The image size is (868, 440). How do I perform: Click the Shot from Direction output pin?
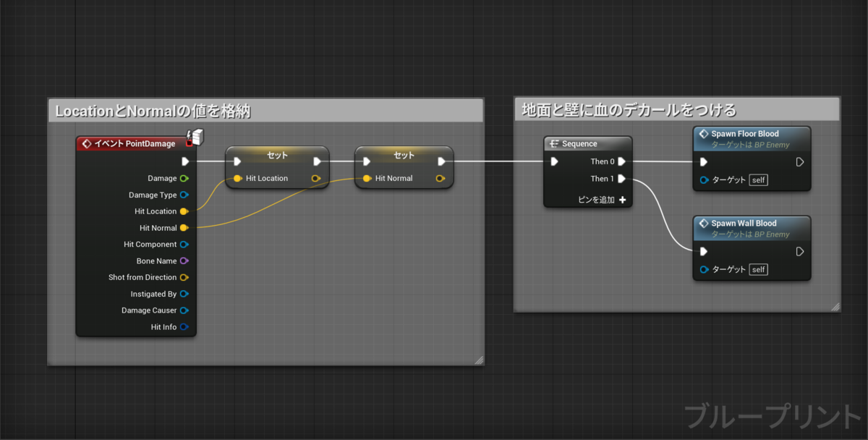[x=184, y=277]
